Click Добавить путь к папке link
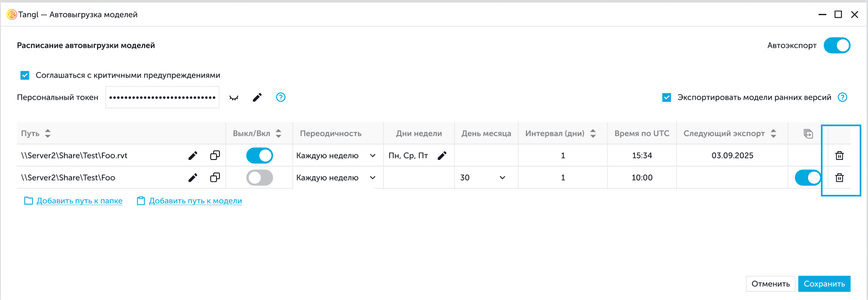 [79, 201]
